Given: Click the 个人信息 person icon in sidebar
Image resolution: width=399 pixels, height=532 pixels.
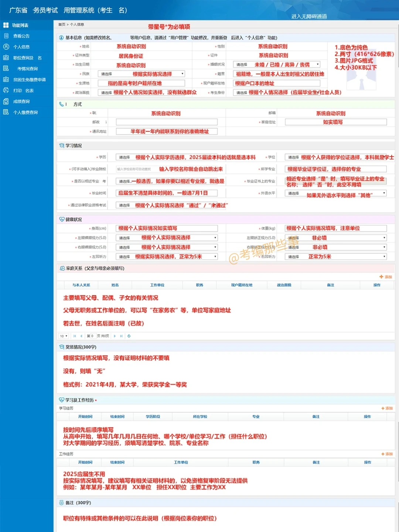Looking at the screenshot, I should (x=6, y=47).
